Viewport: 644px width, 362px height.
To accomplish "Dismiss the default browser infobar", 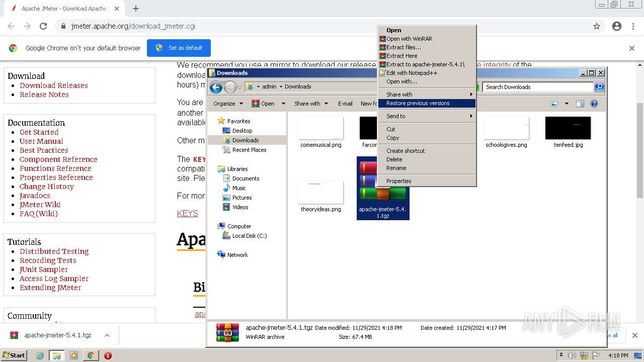I will 632,48.
